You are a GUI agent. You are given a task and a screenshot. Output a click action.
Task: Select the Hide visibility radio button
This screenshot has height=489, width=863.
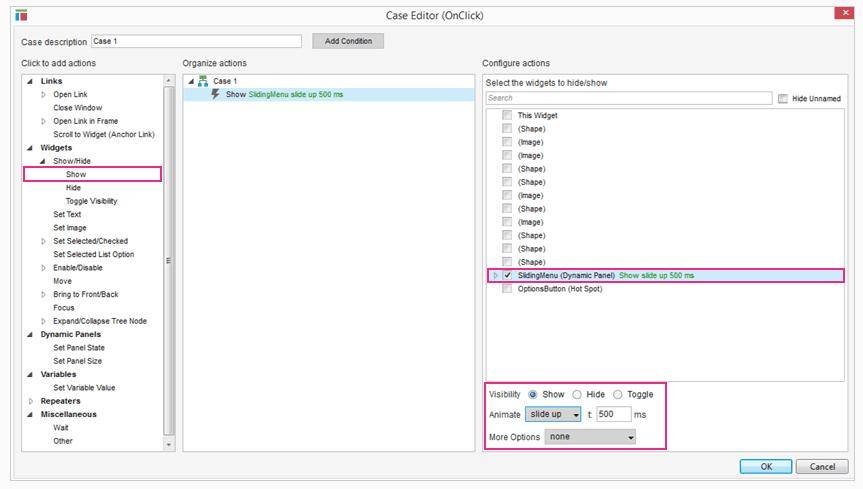[x=577, y=394]
